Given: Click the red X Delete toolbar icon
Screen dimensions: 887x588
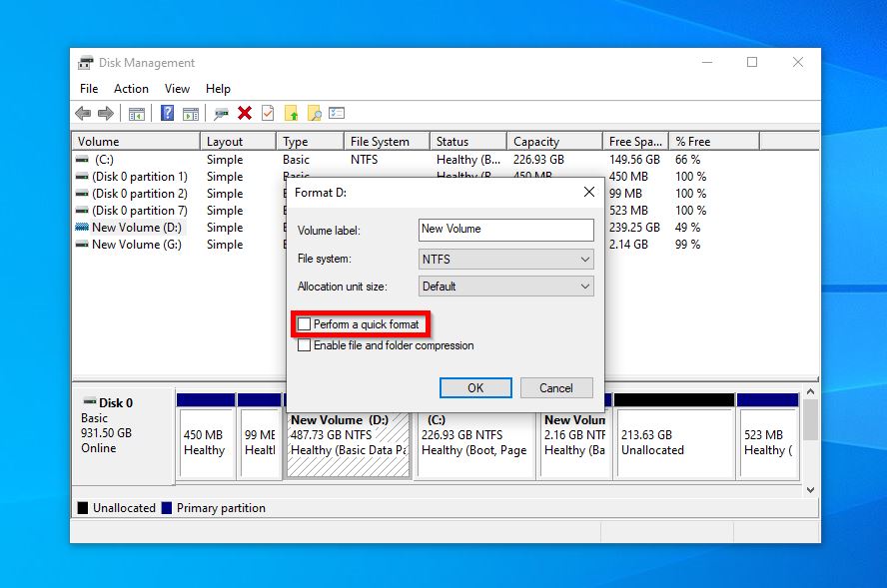Looking at the screenshot, I should pos(245,113).
